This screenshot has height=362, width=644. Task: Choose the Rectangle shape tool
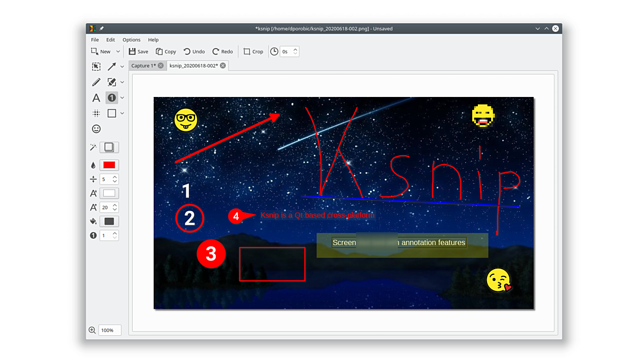[x=111, y=113]
